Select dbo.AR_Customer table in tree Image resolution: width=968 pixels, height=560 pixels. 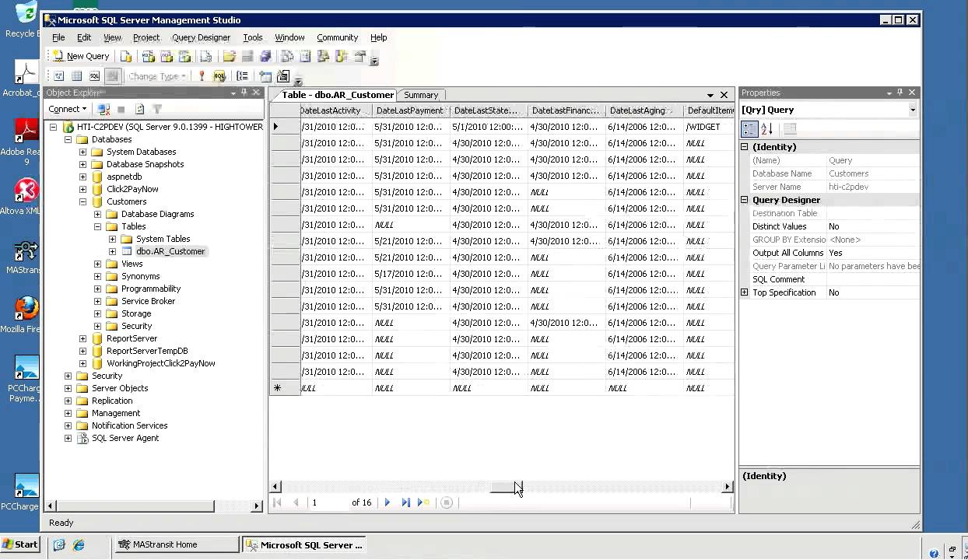170,251
